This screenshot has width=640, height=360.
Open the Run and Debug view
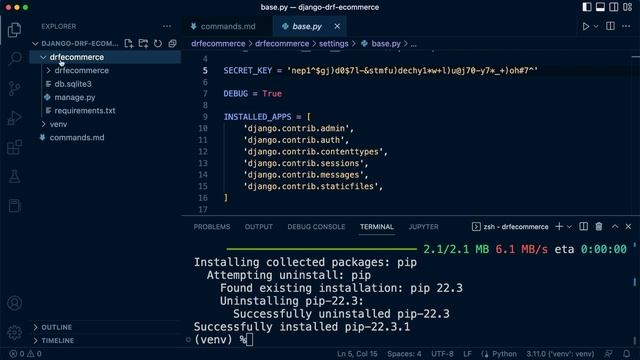coord(14,118)
